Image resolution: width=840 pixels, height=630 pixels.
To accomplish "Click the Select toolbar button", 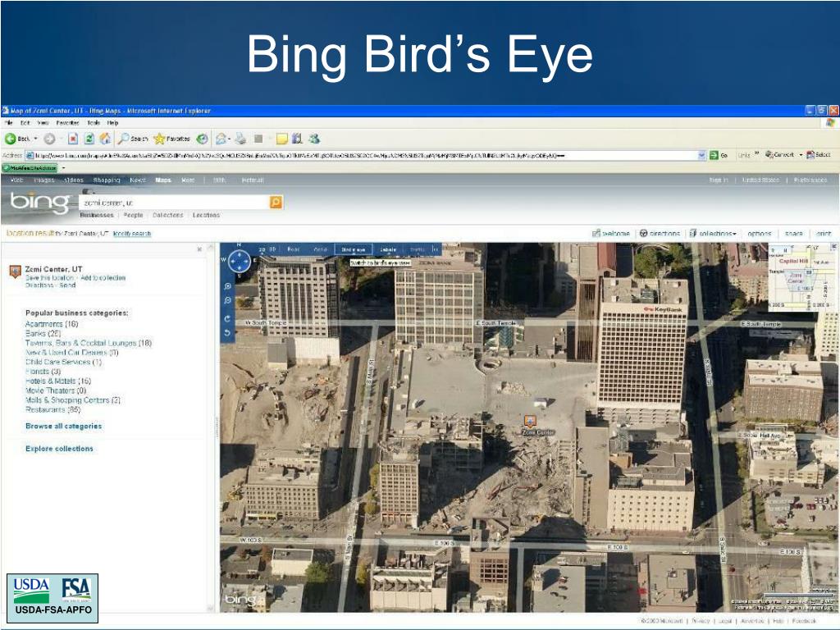I will click(x=819, y=155).
